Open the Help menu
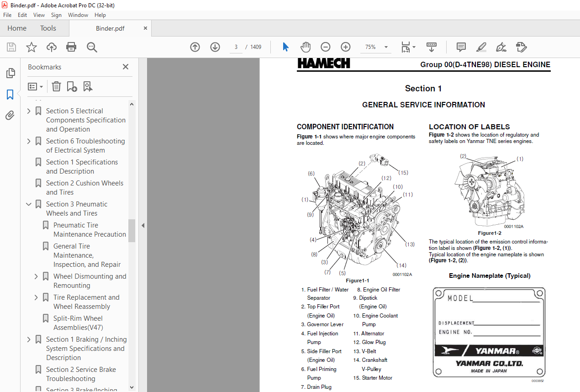 click(100, 15)
